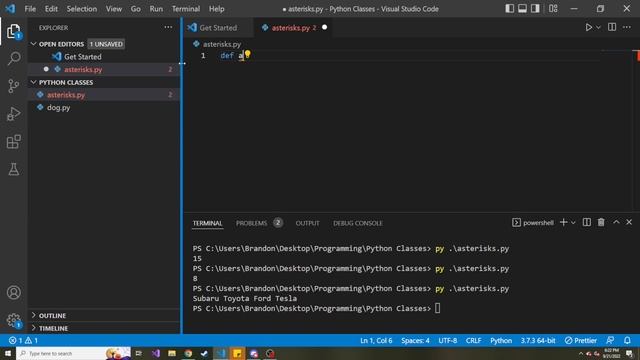
Task: Select the powershell terminal label
Action: tap(533, 223)
